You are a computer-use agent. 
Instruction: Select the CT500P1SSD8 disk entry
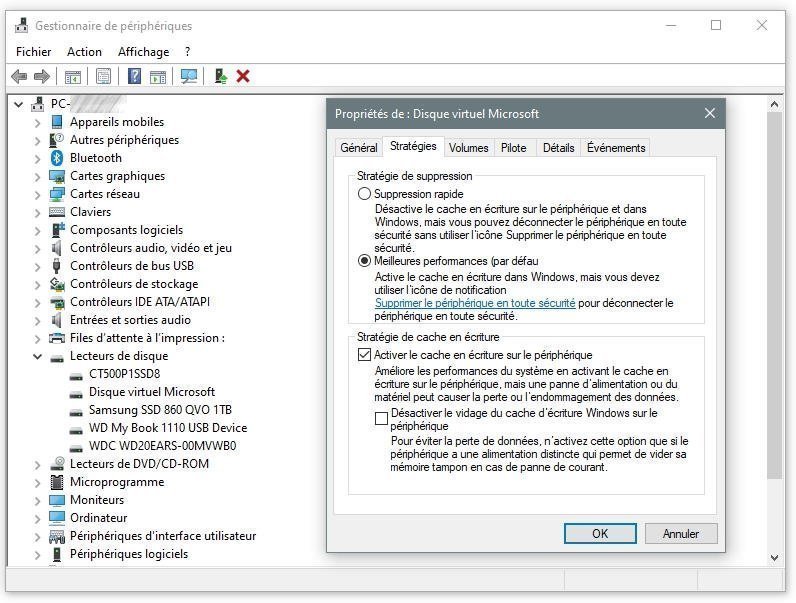pyautogui.click(x=124, y=374)
